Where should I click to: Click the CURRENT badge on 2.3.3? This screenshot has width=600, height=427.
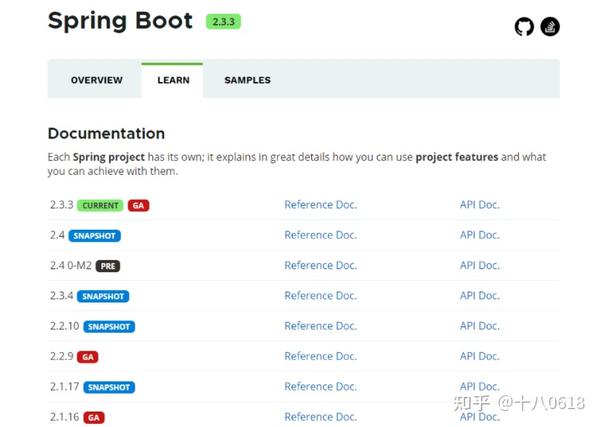tap(100, 206)
